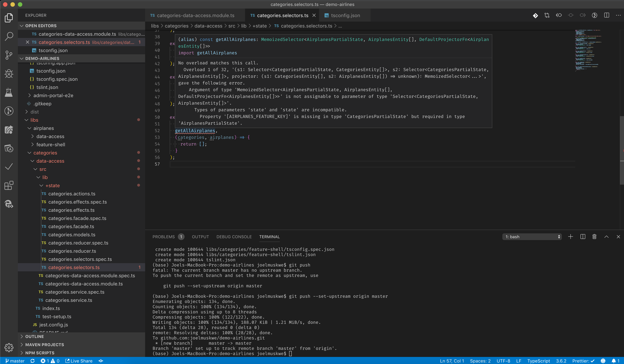The height and width of the screenshot is (364, 624).
Task: Open the Search view in activity bar
Action: 9,36
